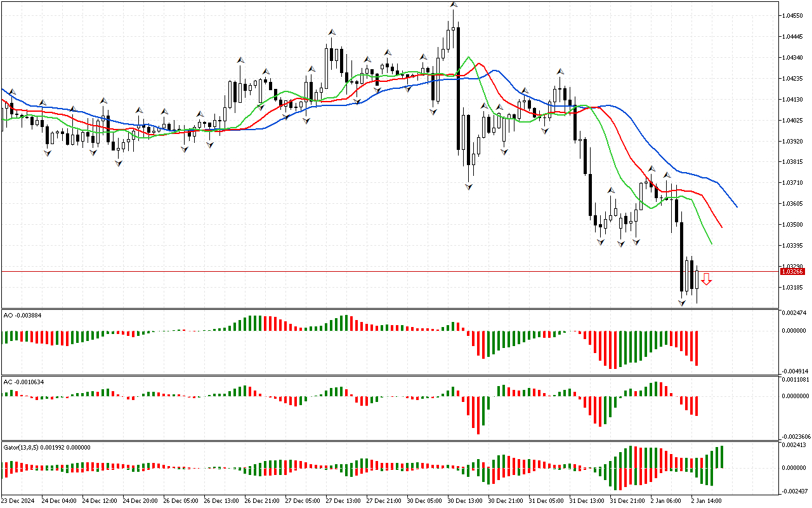Viewport: 812px width, 508px height.
Task: Click the 30 Dec 05:00 time label
Action: click(x=423, y=500)
